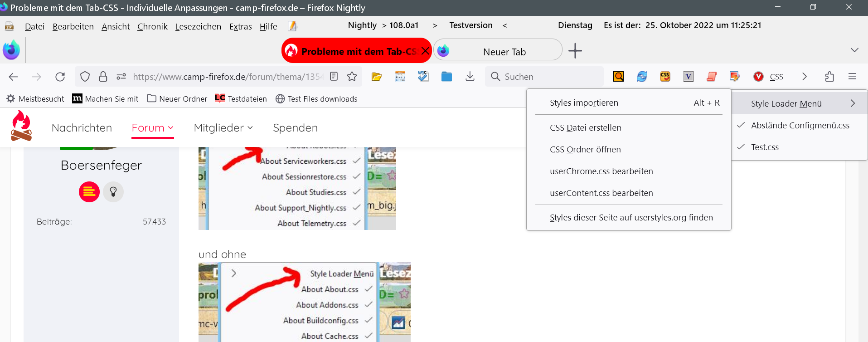Viewport: 868px width, 342px height.
Task: Click the calendar toolbar icon
Action: tap(400, 77)
